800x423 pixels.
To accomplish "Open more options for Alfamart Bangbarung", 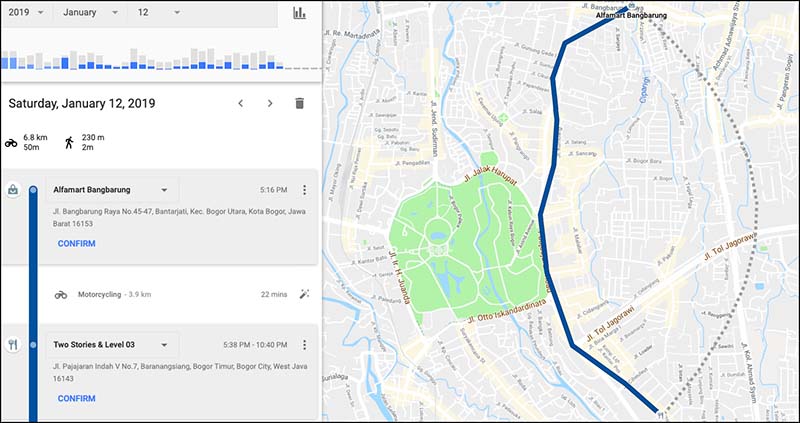I will point(305,190).
